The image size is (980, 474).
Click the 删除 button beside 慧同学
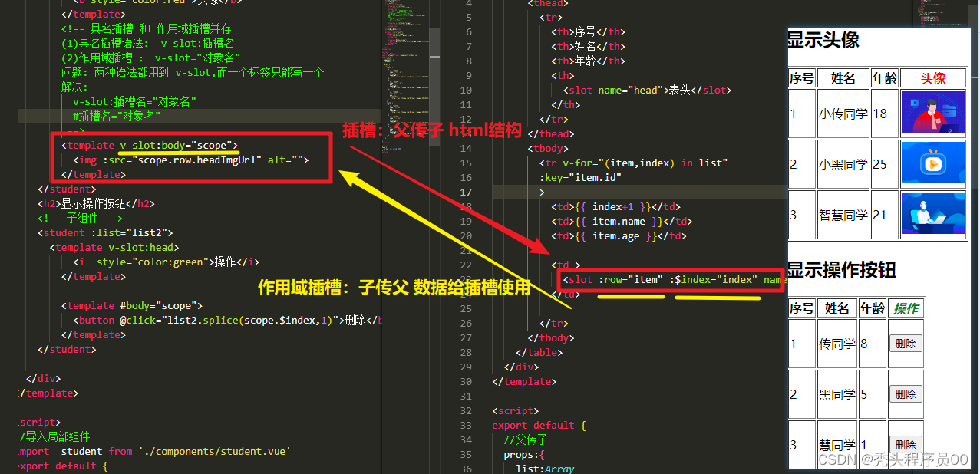tap(906, 444)
